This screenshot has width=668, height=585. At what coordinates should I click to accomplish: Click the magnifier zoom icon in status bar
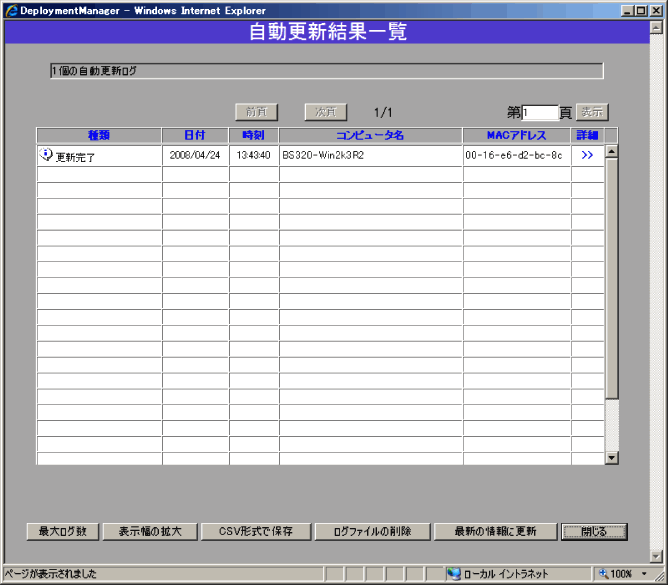(603, 574)
